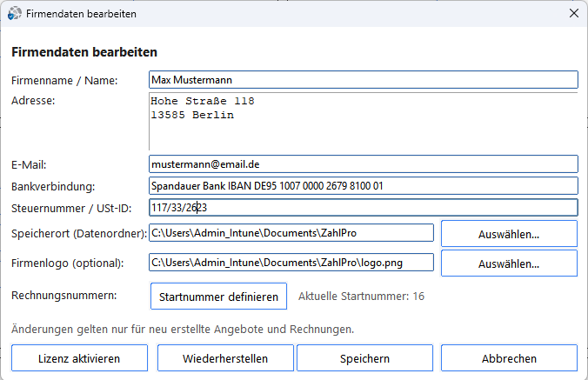Viewport: 588px width, 380px height.
Task: Click the window title text in title bar
Action: click(x=81, y=14)
